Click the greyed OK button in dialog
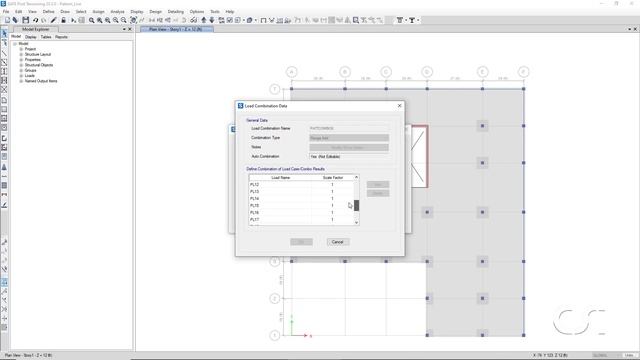The height and width of the screenshot is (360, 640). pyautogui.click(x=301, y=242)
